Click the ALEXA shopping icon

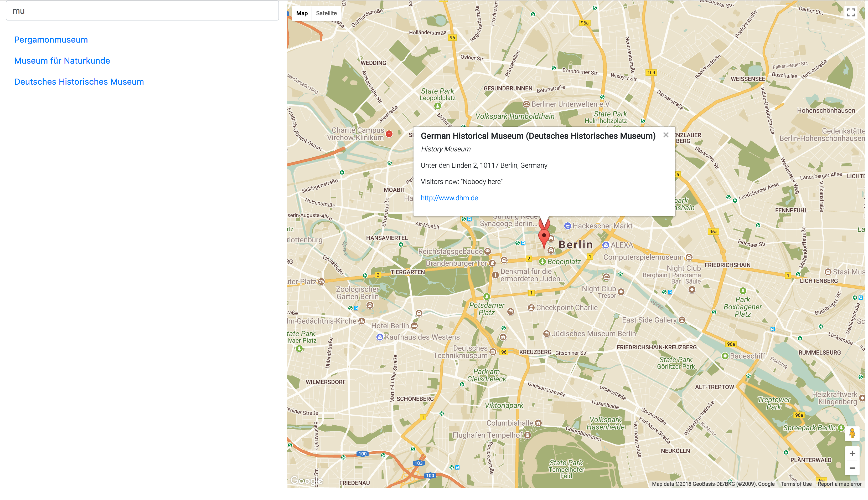tap(606, 245)
